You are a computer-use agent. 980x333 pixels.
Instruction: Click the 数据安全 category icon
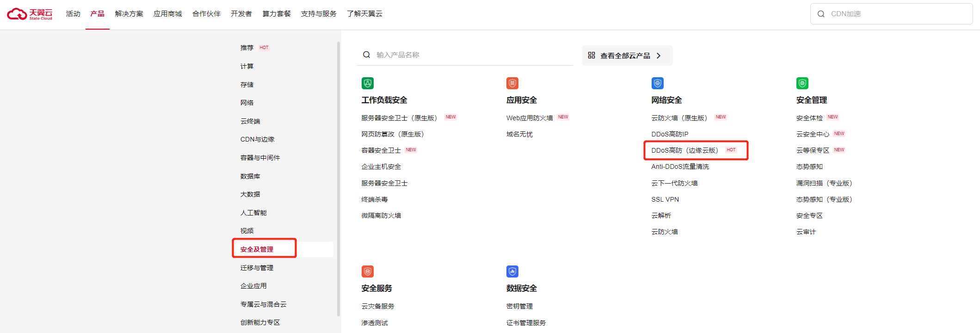(x=512, y=271)
